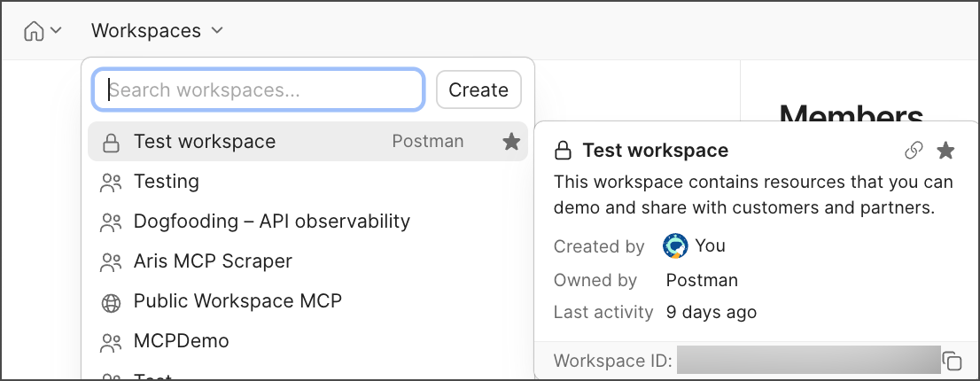Screen dimensions: 980x381
Task: Select the Aris MCP Scraper workspace
Action: 213,261
